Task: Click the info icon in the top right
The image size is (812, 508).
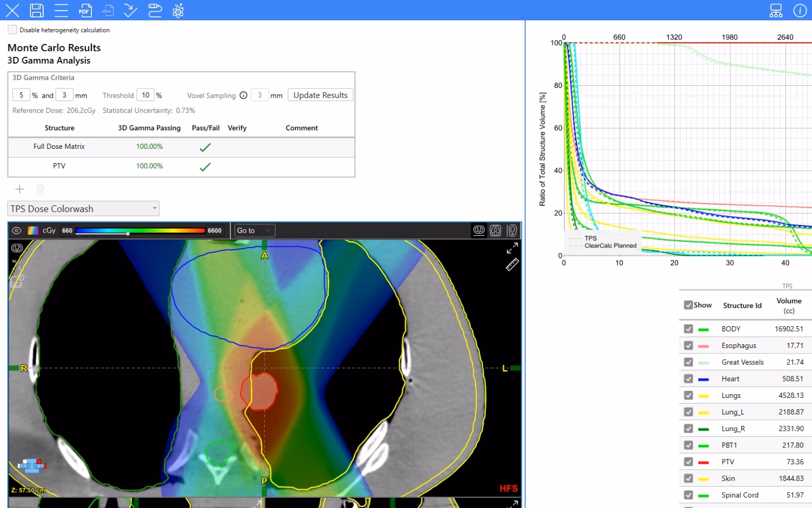Action: pyautogui.click(x=800, y=10)
